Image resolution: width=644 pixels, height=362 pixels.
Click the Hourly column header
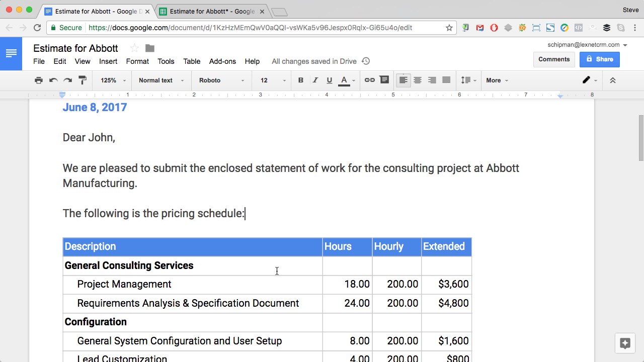(x=396, y=247)
